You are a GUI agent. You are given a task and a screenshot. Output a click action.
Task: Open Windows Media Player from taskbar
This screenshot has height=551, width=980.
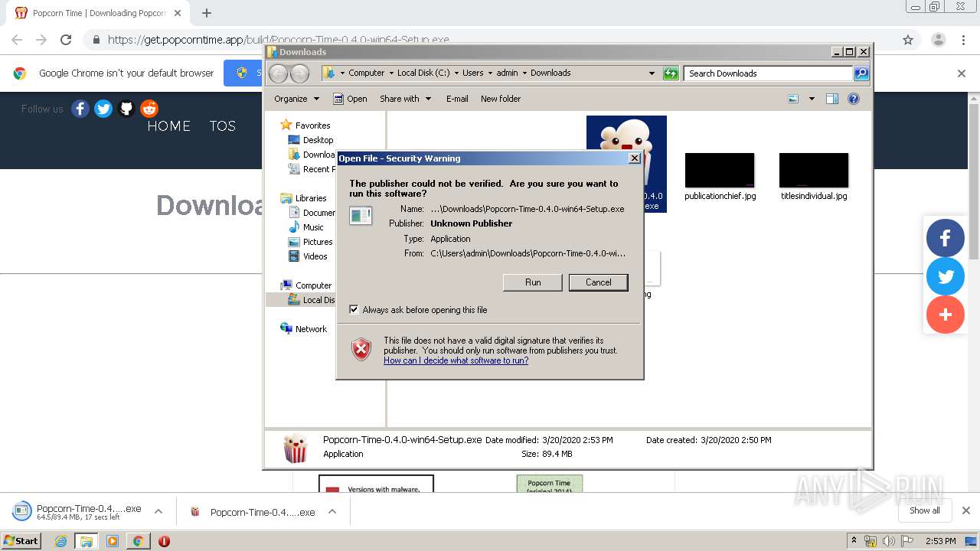coord(113,541)
